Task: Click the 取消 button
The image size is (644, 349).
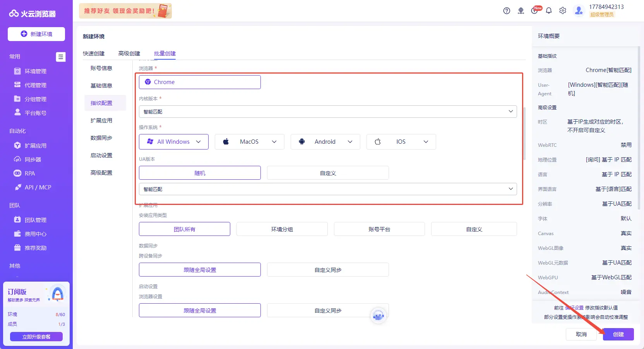Action: [581, 334]
